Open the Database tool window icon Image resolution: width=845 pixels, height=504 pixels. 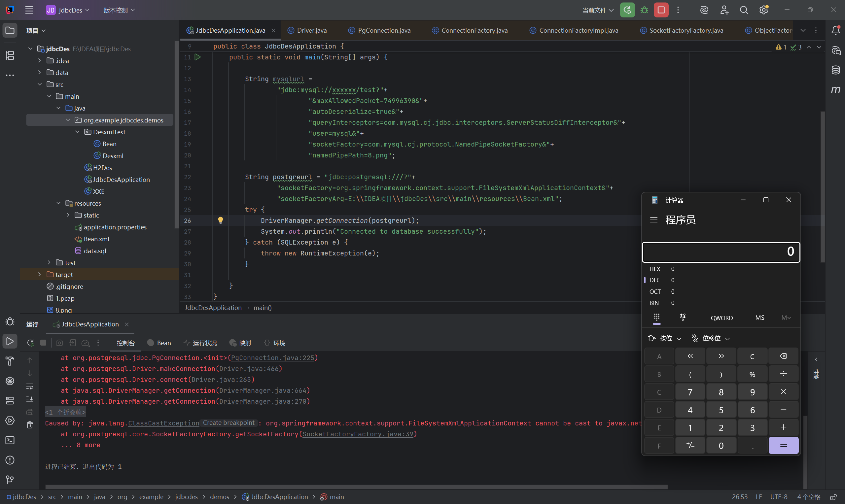[x=835, y=70]
